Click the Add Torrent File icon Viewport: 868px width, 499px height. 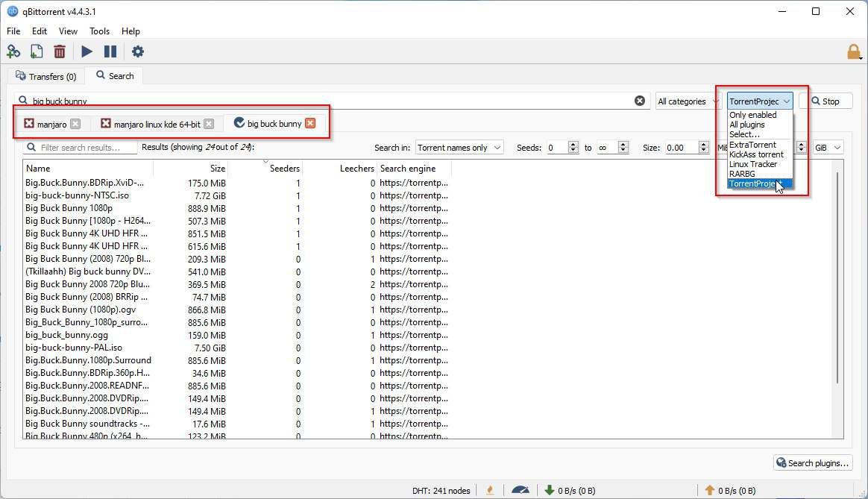(x=36, y=51)
